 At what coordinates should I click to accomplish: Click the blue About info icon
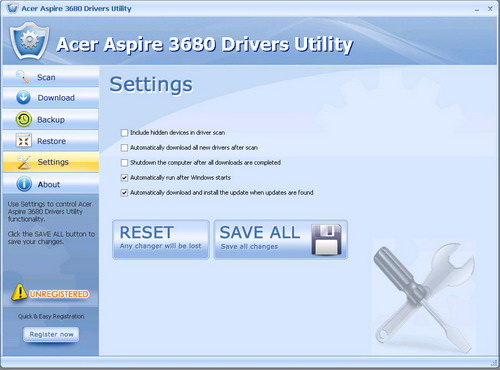point(24,184)
